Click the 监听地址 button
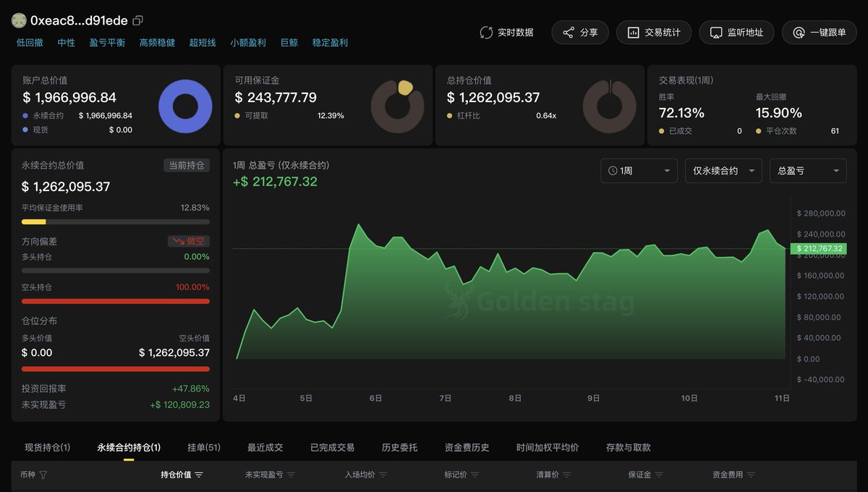This screenshot has width=868, height=492. [736, 33]
